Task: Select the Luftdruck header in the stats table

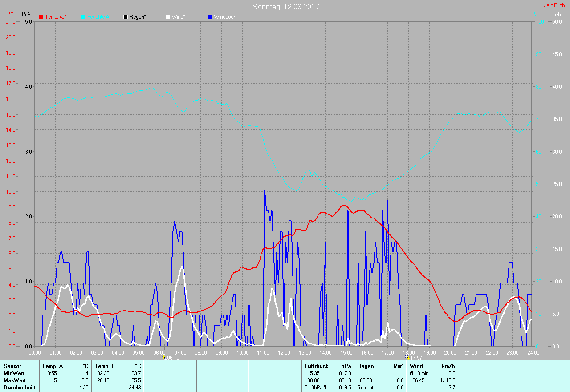Action: pyautogui.click(x=317, y=366)
